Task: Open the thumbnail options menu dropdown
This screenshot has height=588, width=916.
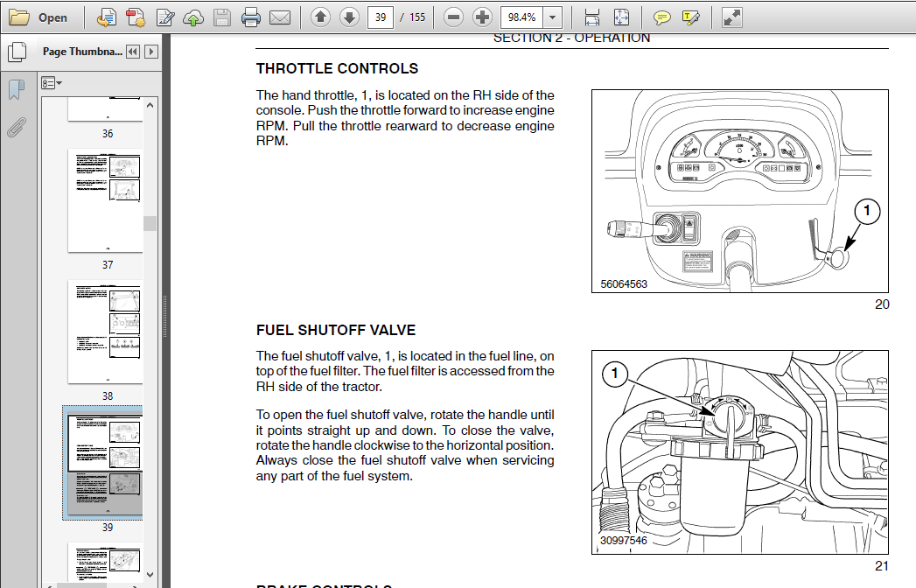Action: pos(52,83)
